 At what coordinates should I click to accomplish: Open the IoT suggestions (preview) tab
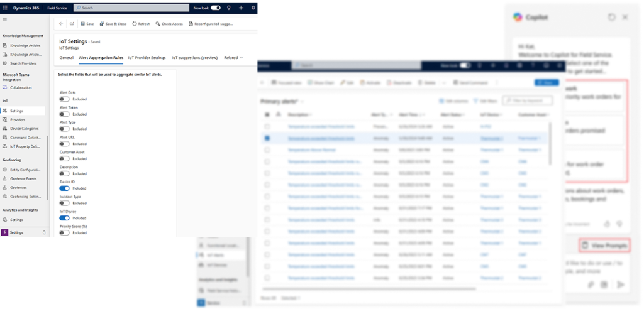click(195, 58)
